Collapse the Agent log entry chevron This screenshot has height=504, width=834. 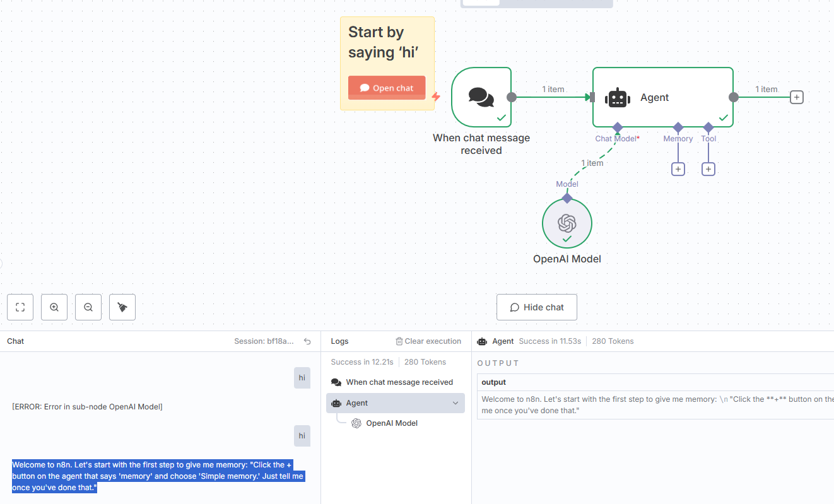455,403
